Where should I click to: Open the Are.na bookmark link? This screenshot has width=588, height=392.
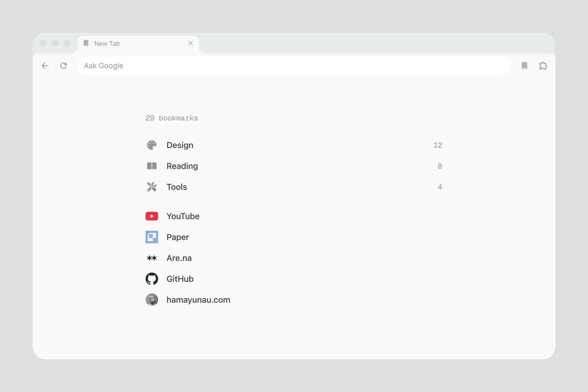(294, 258)
